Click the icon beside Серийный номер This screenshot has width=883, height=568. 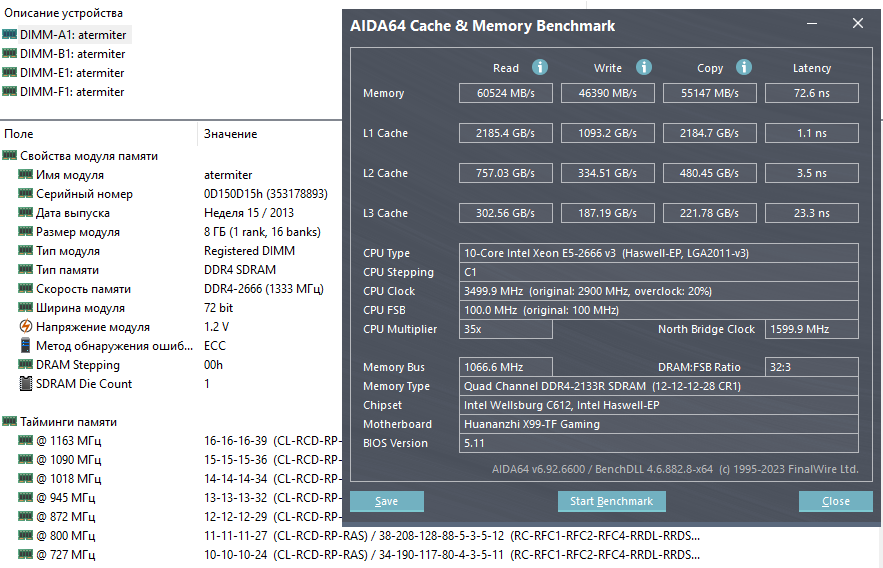25,194
